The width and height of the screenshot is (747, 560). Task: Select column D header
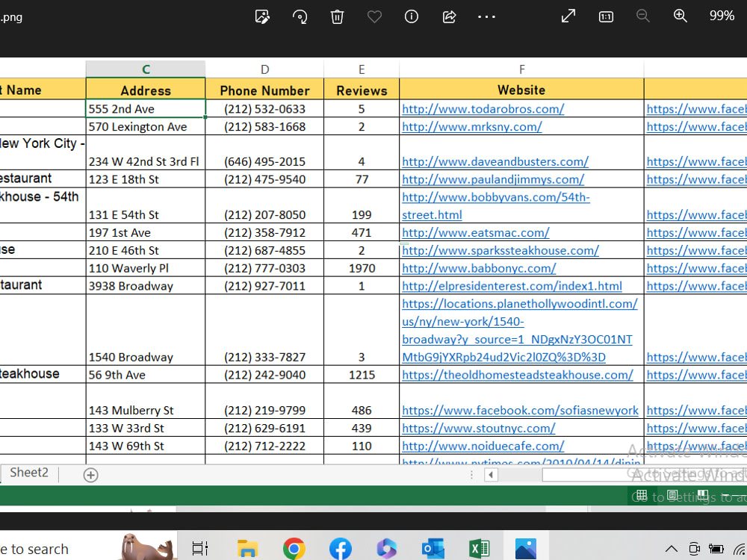265,69
